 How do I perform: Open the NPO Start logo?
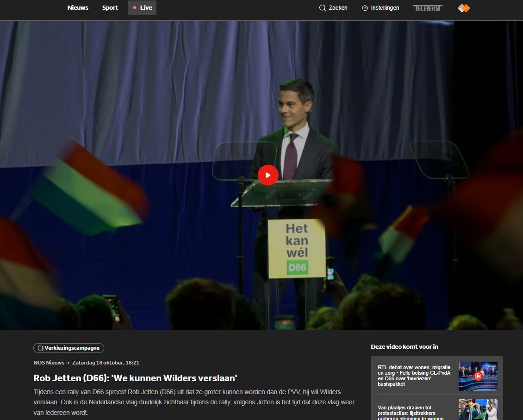tap(464, 8)
